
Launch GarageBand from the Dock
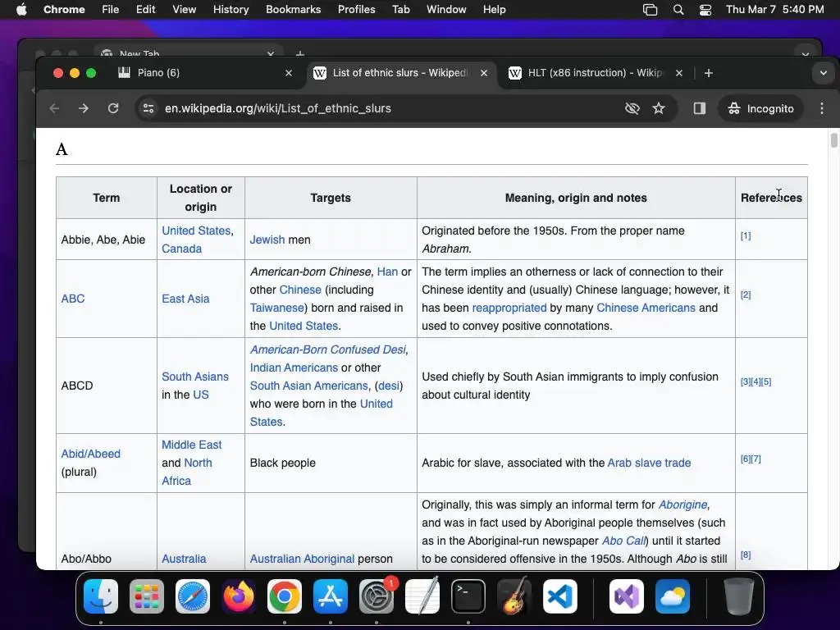pyautogui.click(x=514, y=596)
